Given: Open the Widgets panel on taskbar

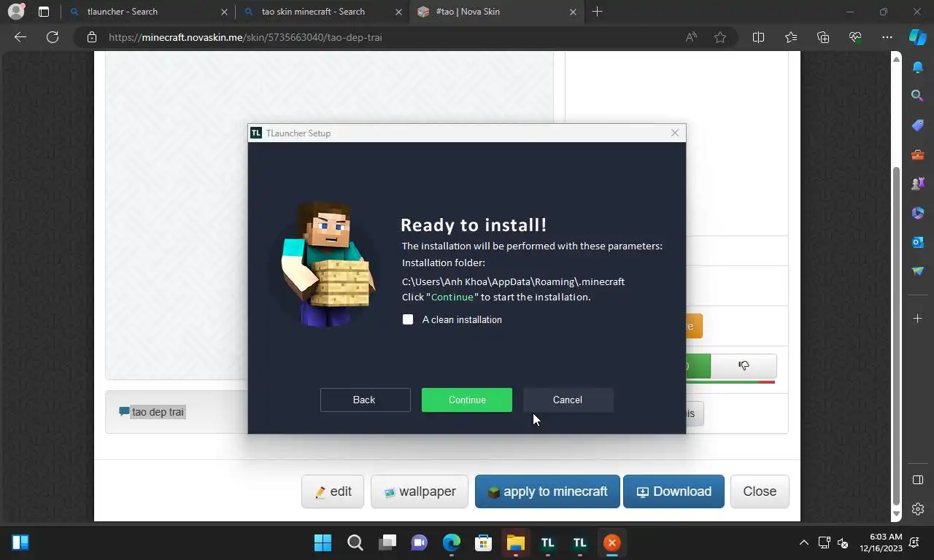Looking at the screenshot, I should pos(20,542).
